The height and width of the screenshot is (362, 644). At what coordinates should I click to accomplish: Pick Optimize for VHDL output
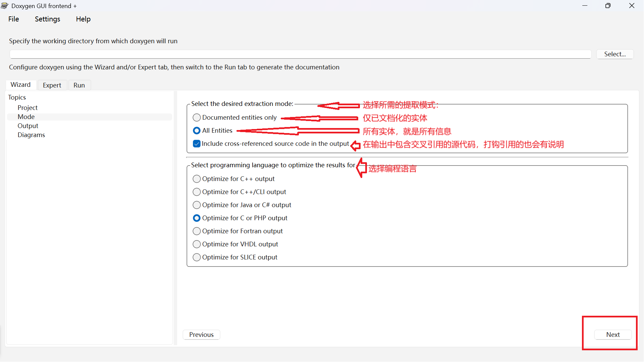tap(197, 244)
